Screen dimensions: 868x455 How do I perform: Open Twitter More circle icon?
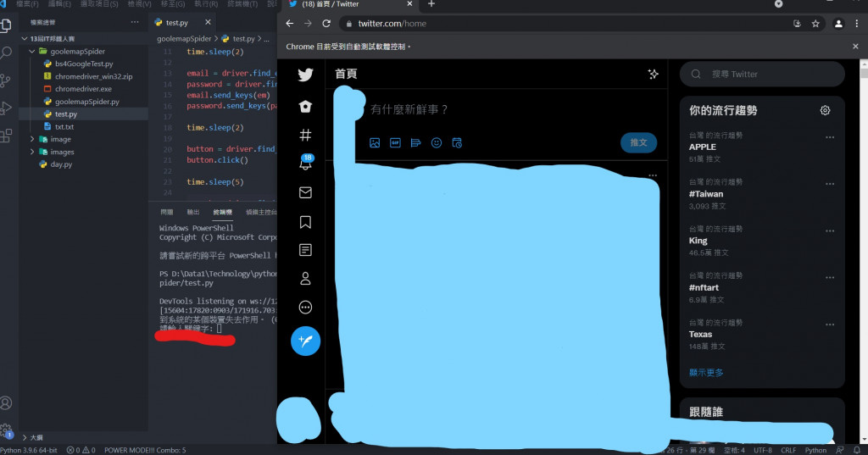(x=305, y=308)
